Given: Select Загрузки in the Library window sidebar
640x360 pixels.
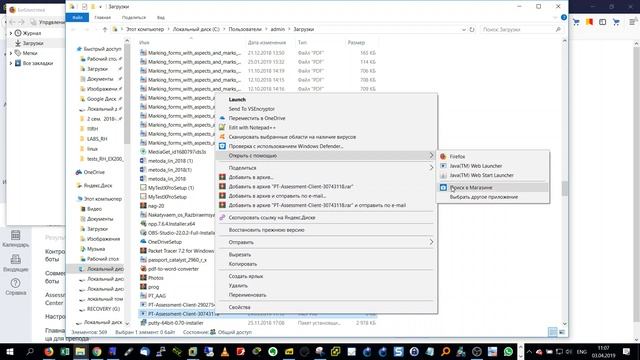Looking at the screenshot, I should (33, 43).
